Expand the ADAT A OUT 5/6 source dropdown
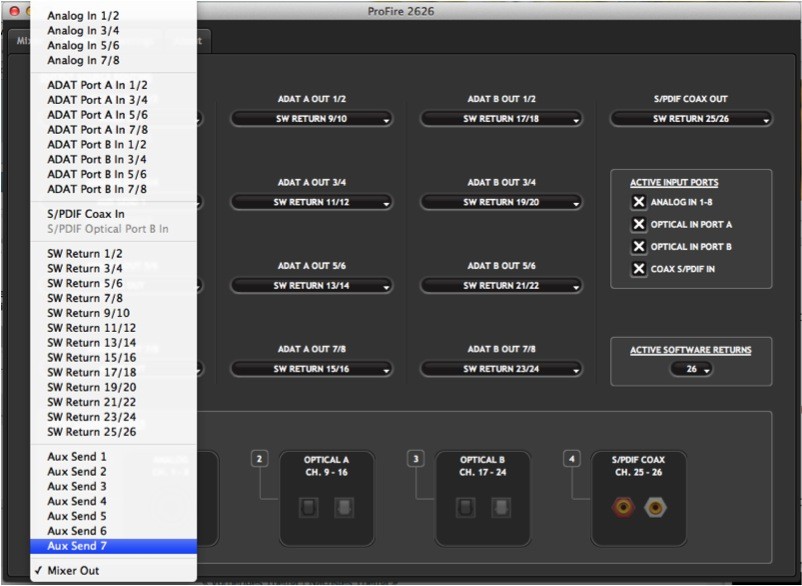The width and height of the screenshot is (802, 586). click(x=311, y=285)
